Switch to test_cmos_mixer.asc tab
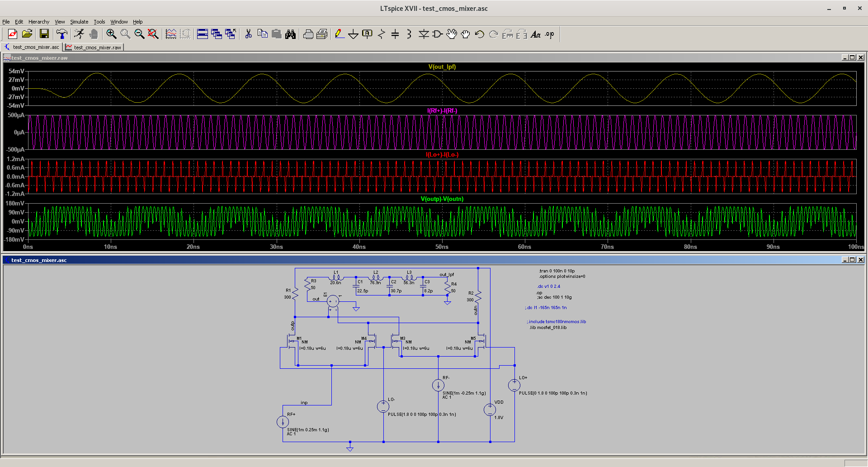Image resolution: width=868 pixels, height=467 pixels. [32, 47]
